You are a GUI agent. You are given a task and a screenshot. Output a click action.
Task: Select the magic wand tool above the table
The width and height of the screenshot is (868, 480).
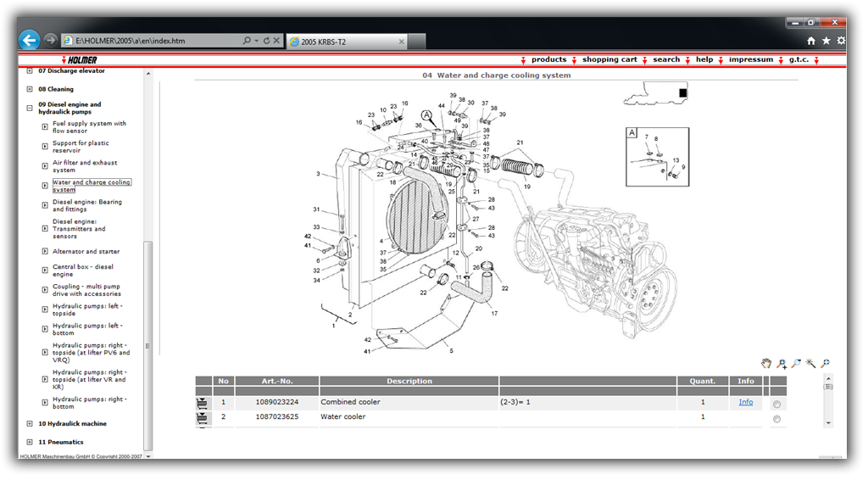click(x=810, y=364)
